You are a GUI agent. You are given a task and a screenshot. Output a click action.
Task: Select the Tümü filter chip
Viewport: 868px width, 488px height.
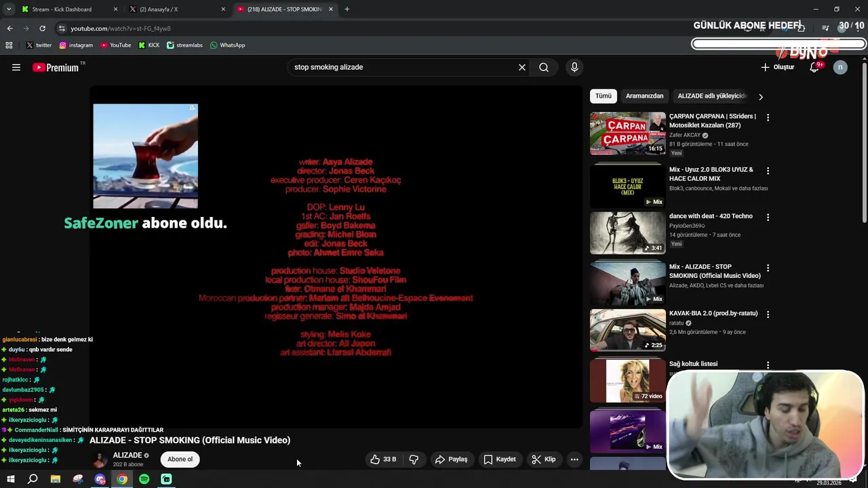pyautogui.click(x=604, y=96)
